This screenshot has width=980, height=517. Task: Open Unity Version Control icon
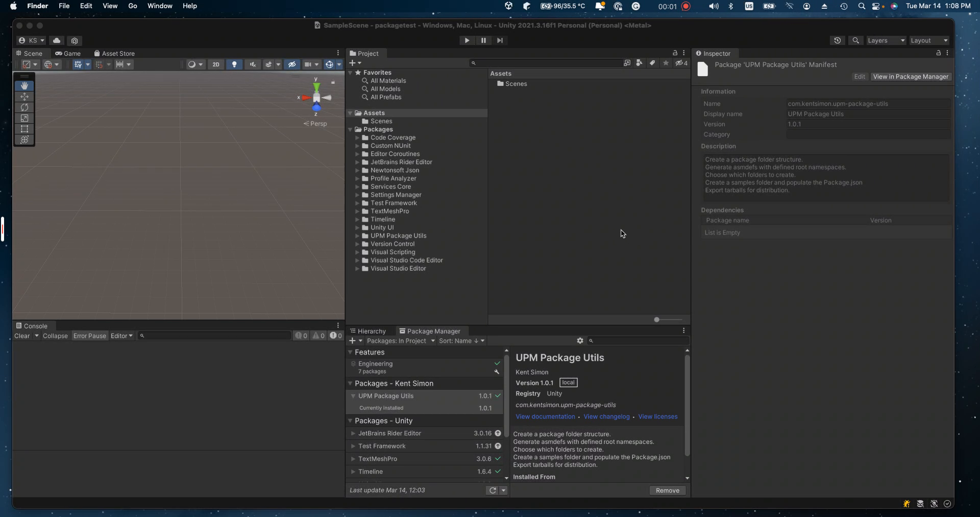75,40
